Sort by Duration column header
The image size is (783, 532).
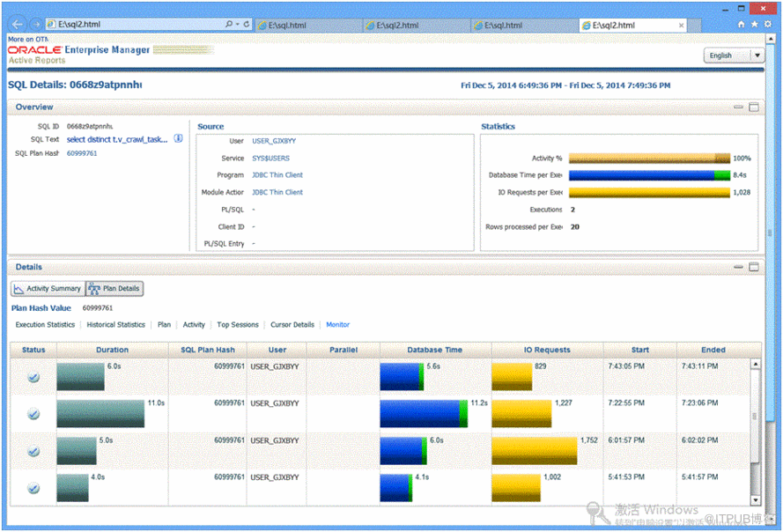(x=113, y=350)
